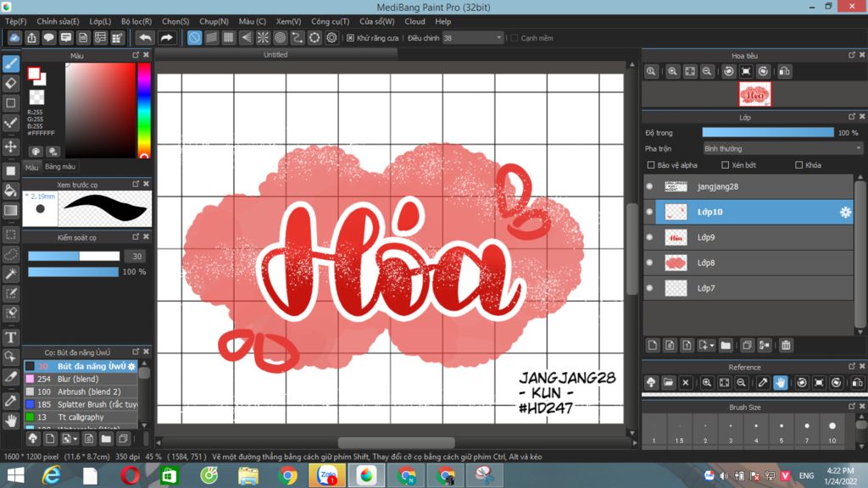
Task: Open Pha trộn blending mode dropdown
Action: [x=782, y=149]
